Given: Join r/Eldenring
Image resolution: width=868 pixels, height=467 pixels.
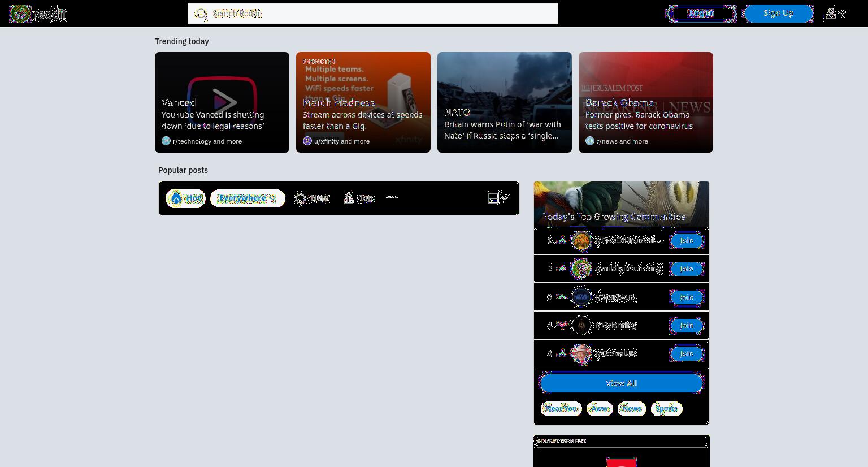Looking at the screenshot, I should click(687, 326).
